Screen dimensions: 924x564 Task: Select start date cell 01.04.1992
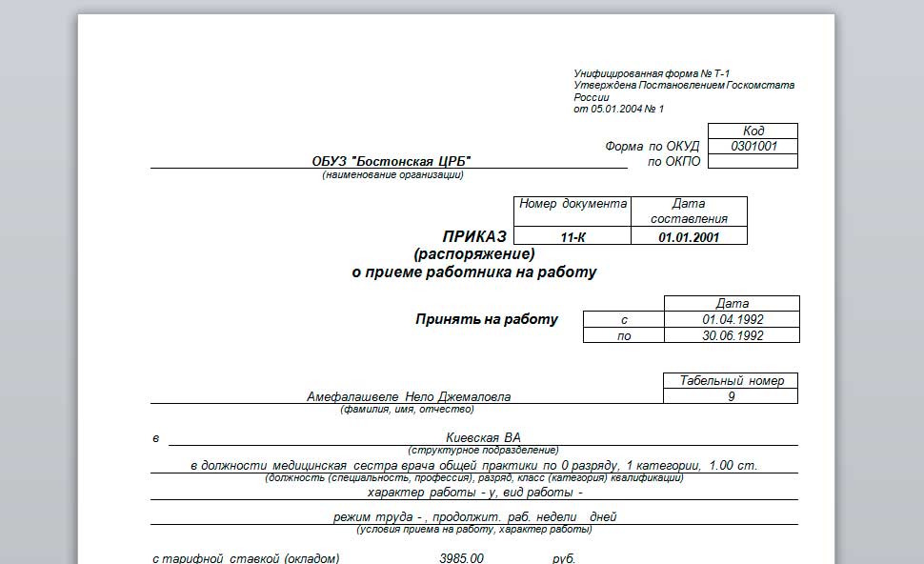732,319
